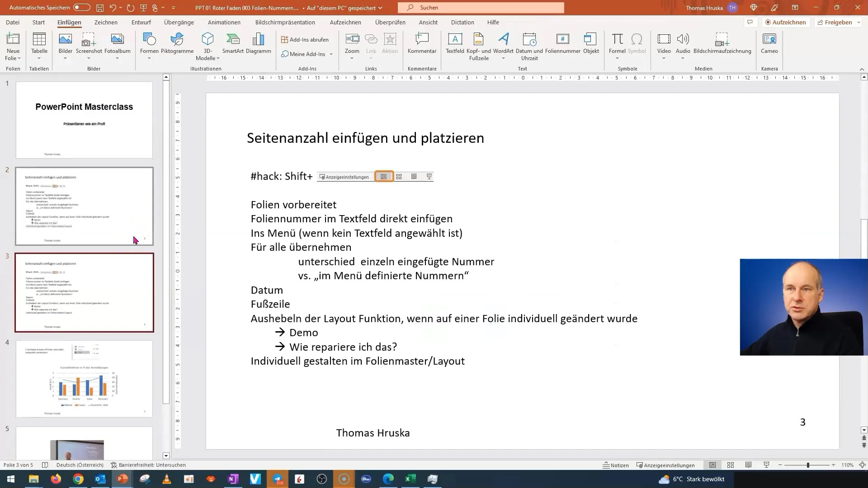Insert the Foliennummer slide number
Image resolution: width=868 pixels, height=488 pixels.
click(563, 43)
